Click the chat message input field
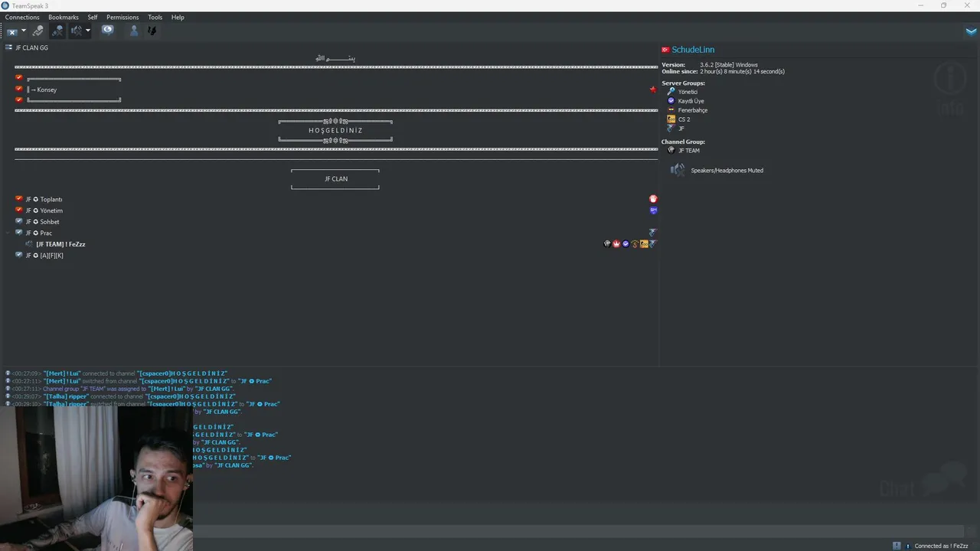This screenshot has height=551, width=980. (x=578, y=531)
